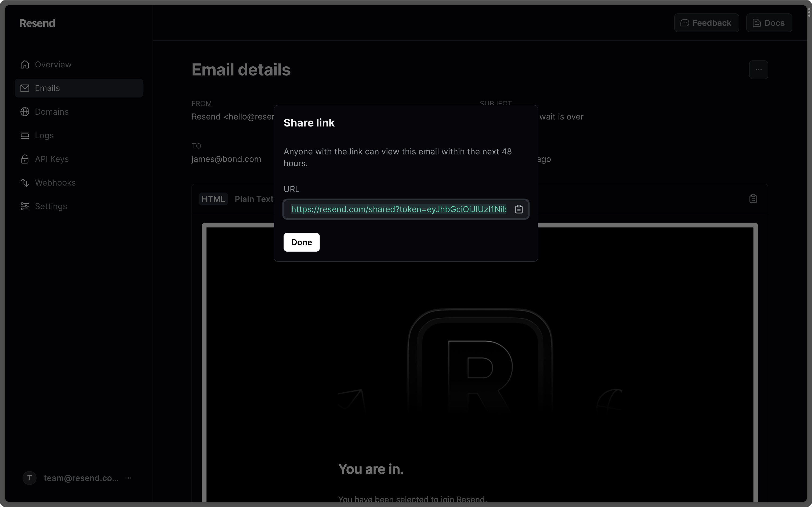This screenshot has height=507, width=812.
Task: Click the API Keys lock icon
Action: (25, 159)
